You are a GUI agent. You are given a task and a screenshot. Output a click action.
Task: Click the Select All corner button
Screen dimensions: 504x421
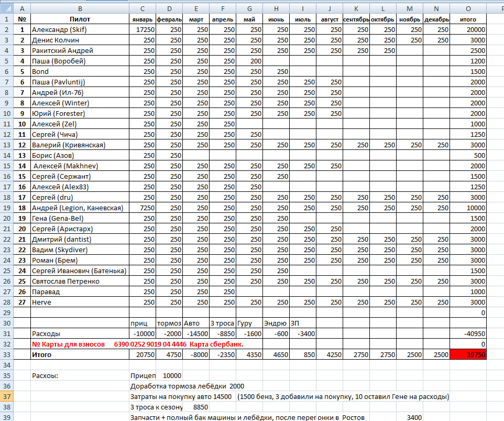(x=6, y=8)
